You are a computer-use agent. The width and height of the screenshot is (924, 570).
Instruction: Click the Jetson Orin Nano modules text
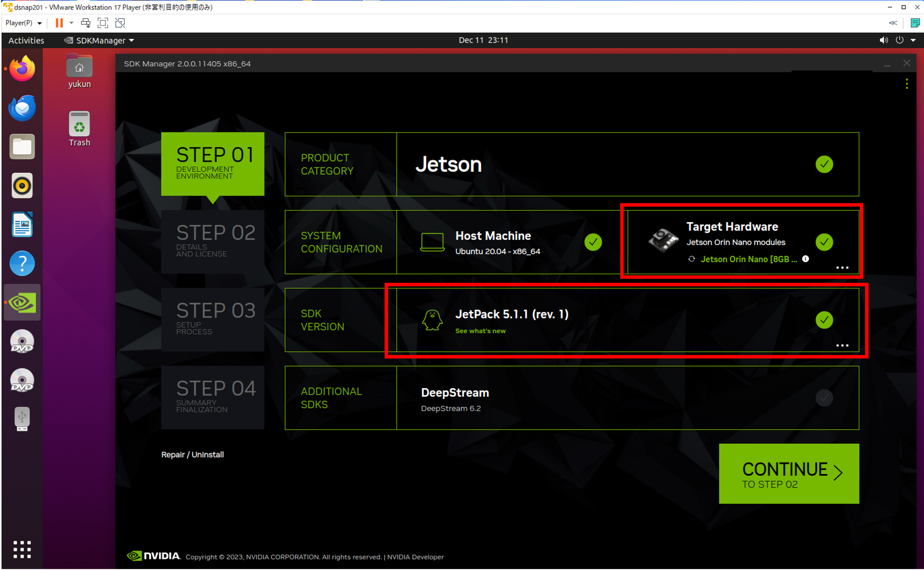pos(736,242)
